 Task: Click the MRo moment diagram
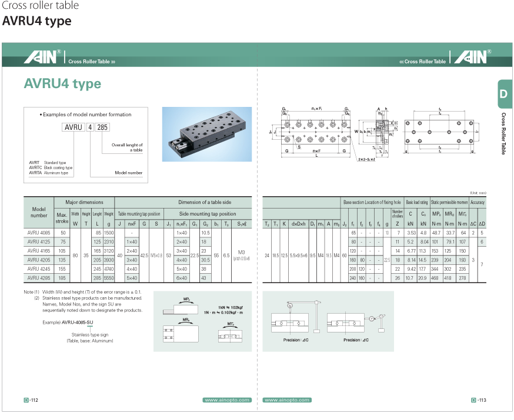181,330
